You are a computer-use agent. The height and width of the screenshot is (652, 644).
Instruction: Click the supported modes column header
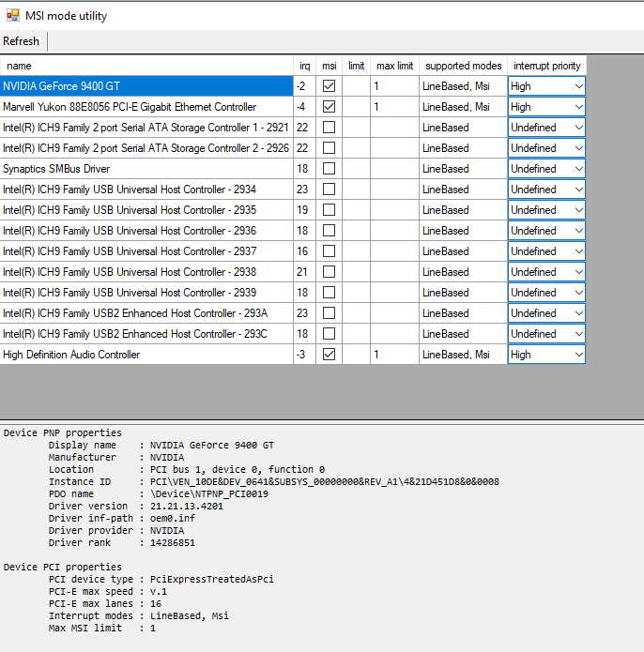(464, 66)
